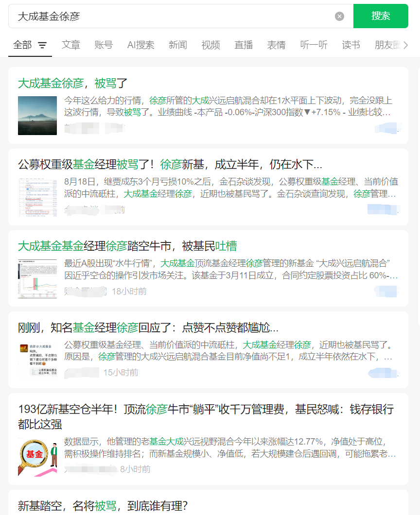Open the 直播 tab
Viewport: 420px width, 515px height.
[244, 45]
